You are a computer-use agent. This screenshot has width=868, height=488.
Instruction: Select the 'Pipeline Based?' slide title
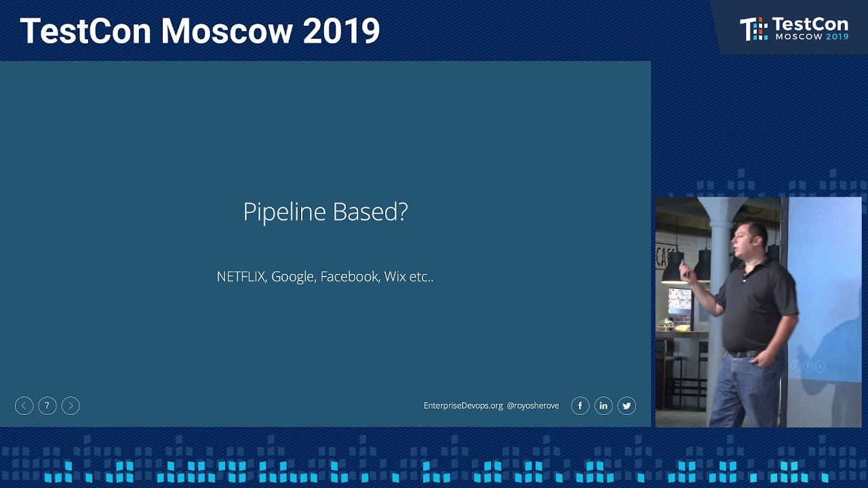[x=325, y=212]
